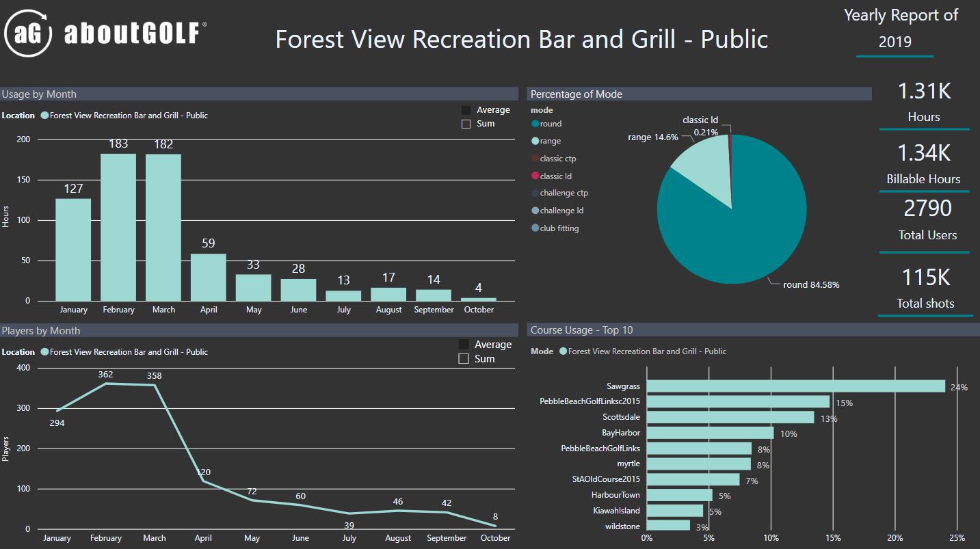Click the 24% label beside Sawgrass bar

tap(959, 387)
